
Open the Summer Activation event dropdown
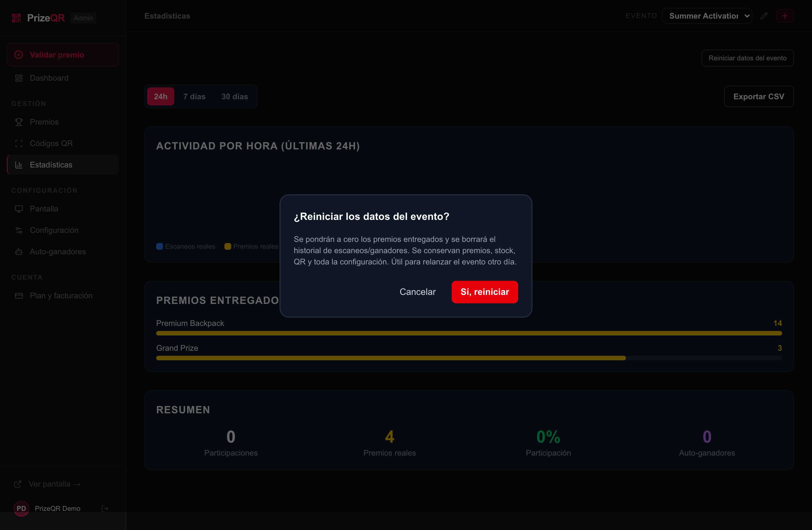[x=707, y=16]
